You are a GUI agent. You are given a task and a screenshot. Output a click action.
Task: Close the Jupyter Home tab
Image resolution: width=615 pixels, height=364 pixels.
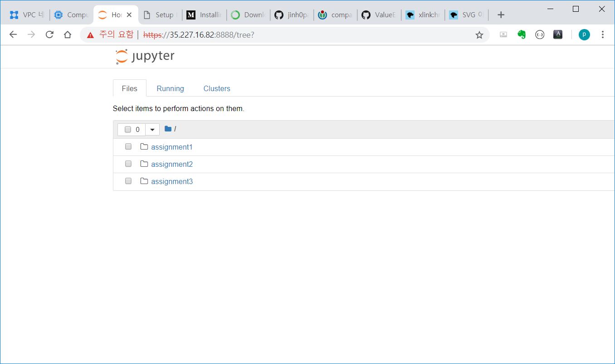point(129,15)
